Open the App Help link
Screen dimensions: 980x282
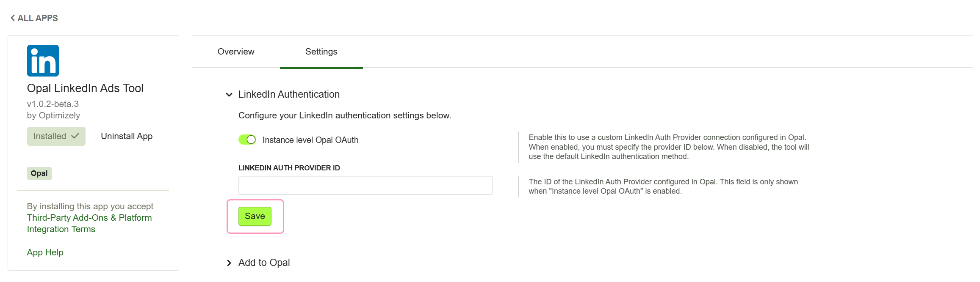pos(45,252)
